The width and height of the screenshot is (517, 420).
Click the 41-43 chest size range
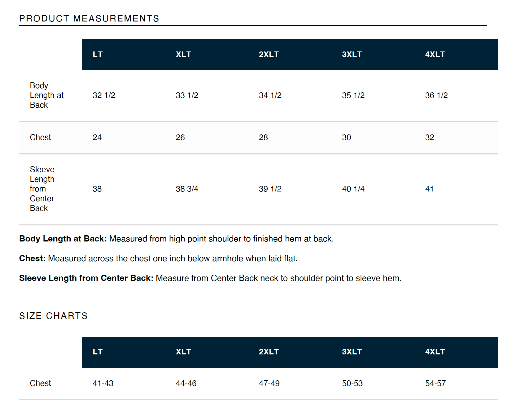click(103, 383)
